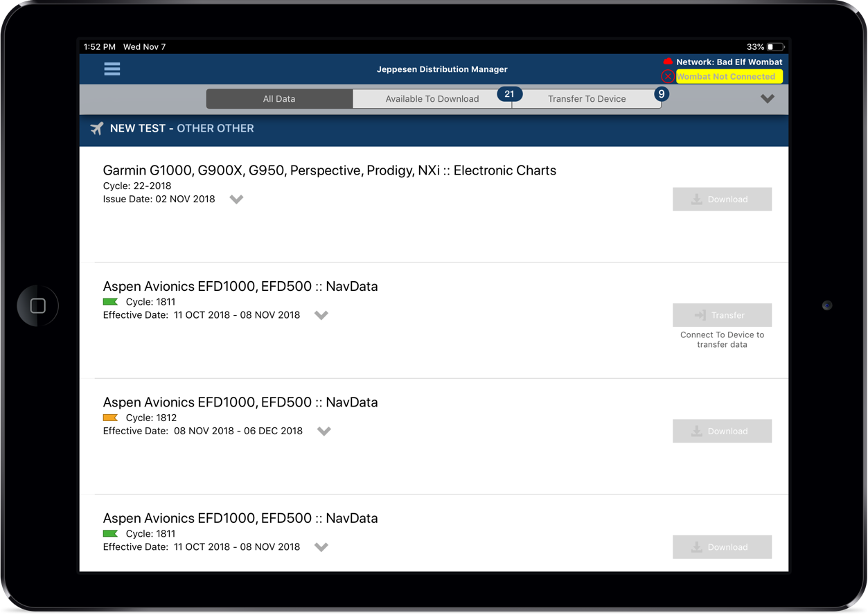Click Network: Bad Elf Wombat label
This screenshot has width=868, height=615.
coord(729,62)
